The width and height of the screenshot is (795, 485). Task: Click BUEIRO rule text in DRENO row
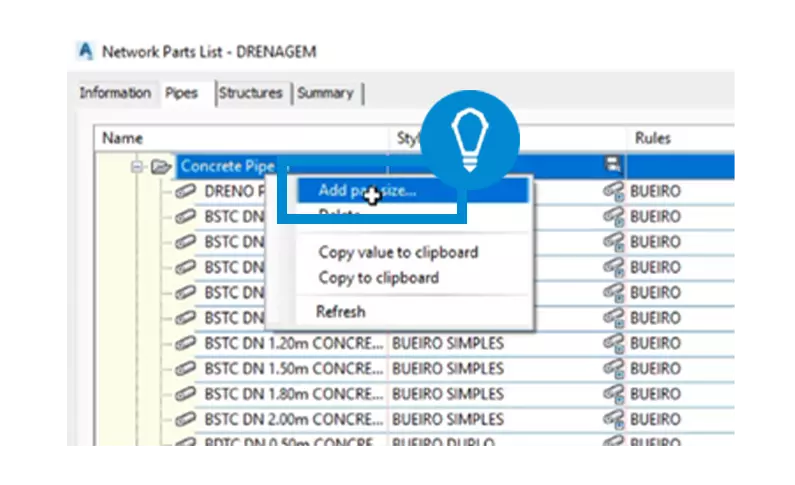(655, 191)
